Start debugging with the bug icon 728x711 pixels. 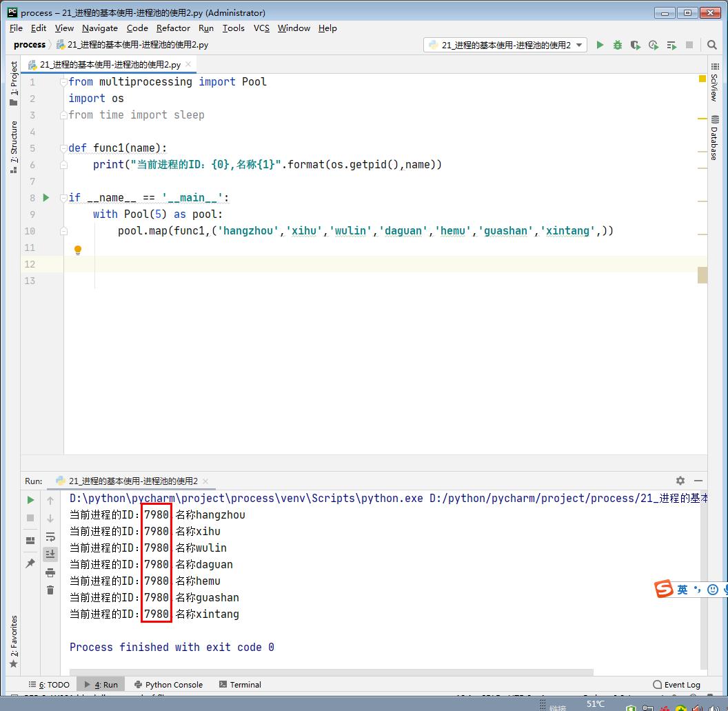(x=618, y=45)
